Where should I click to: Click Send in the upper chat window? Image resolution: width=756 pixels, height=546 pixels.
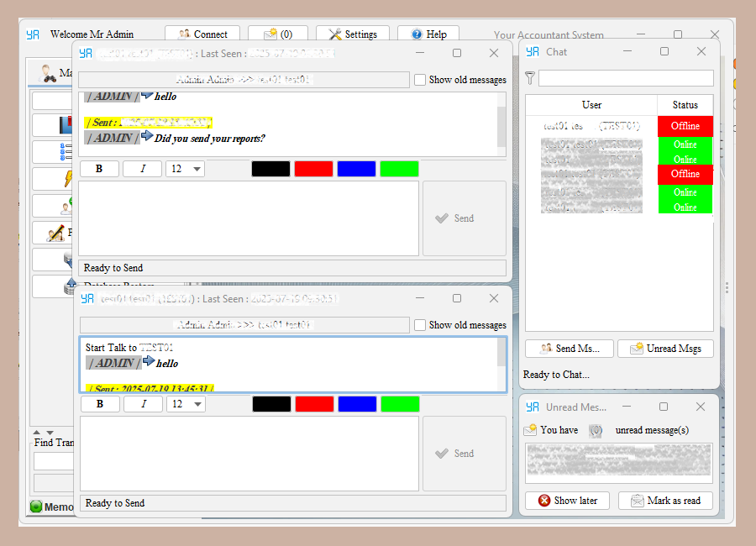pyautogui.click(x=464, y=218)
